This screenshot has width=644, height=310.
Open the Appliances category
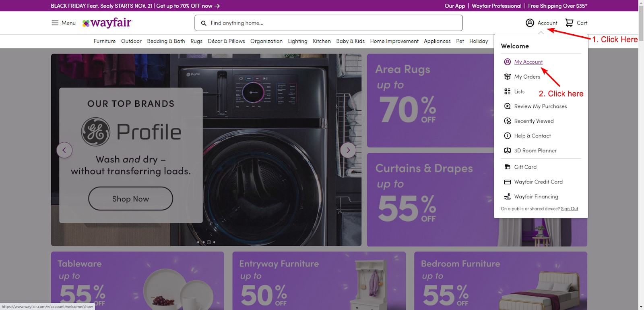pos(437,41)
